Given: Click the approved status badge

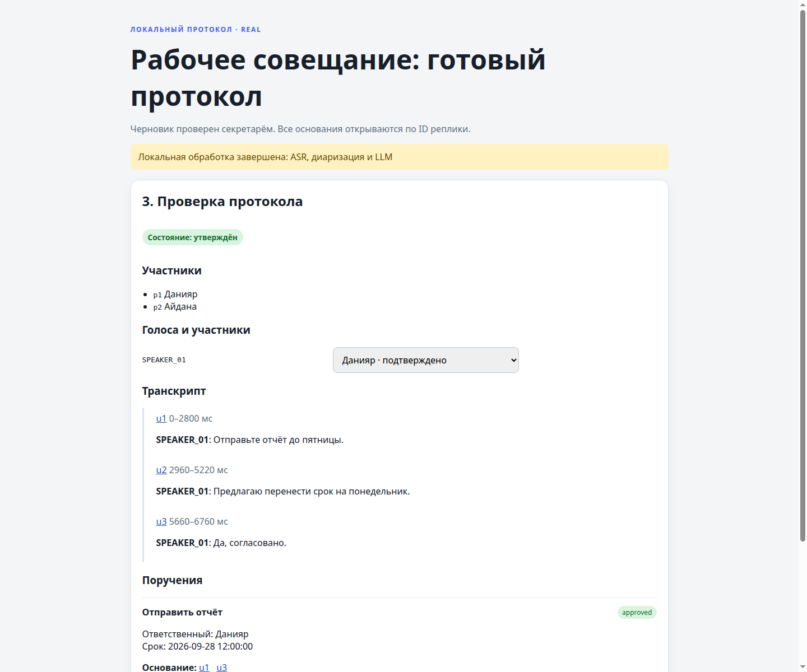Looking at the screenshot, I should [637, 613].
